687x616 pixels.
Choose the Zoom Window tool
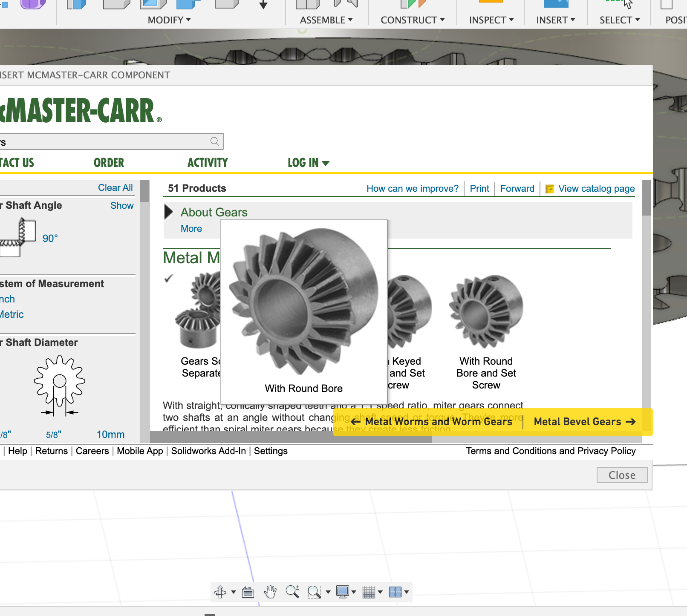pyautogui.click(x=315, y=592)
